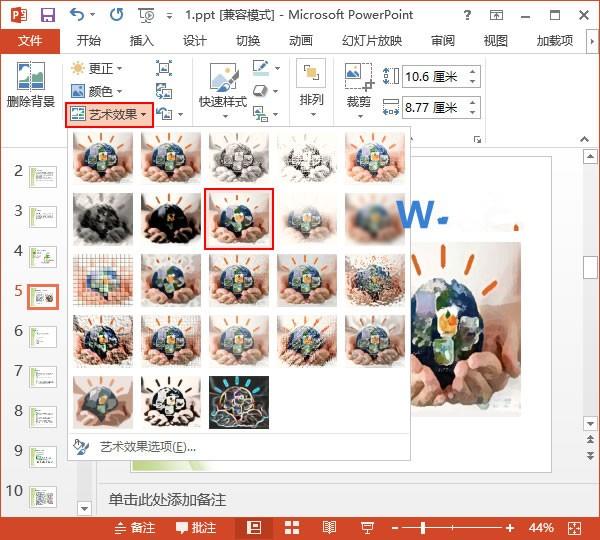Click the zoom in plus button
Viewport: 600px width, 540px height.
(509, 528)
